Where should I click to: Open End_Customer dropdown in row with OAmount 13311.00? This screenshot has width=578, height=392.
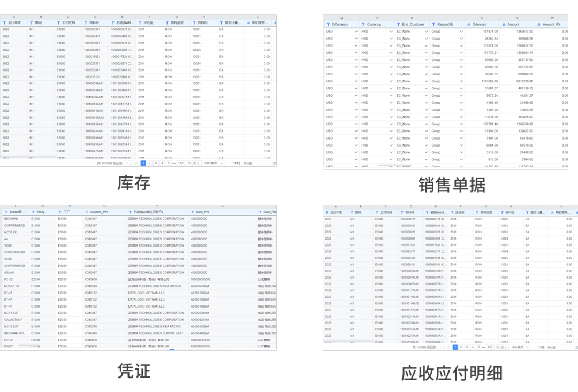click(426, 117)
